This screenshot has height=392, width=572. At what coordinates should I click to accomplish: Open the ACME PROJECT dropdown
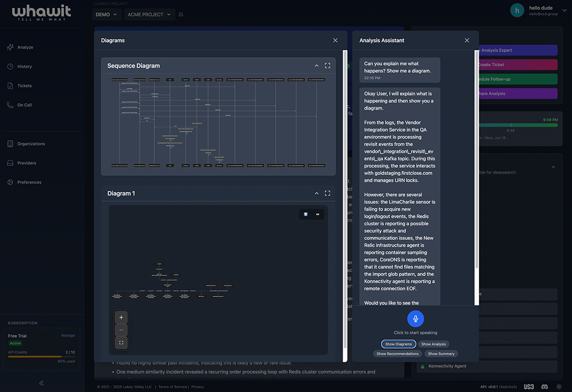(149, 14)
